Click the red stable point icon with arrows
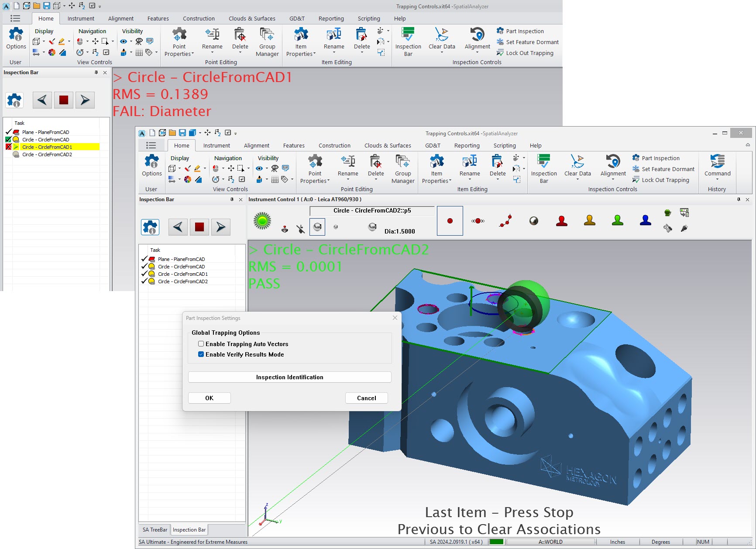The width and height of the screenshot is (756, 549). point(478,221)
